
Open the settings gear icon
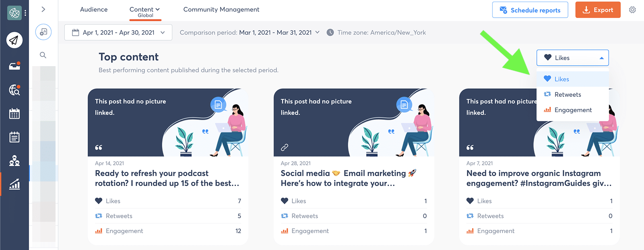coord(632,10)
